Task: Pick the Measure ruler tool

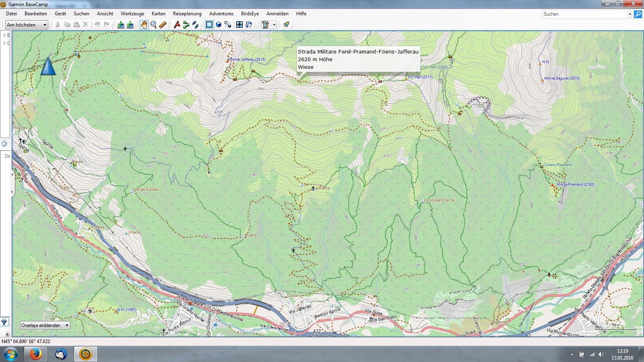Action: (163, 25)
